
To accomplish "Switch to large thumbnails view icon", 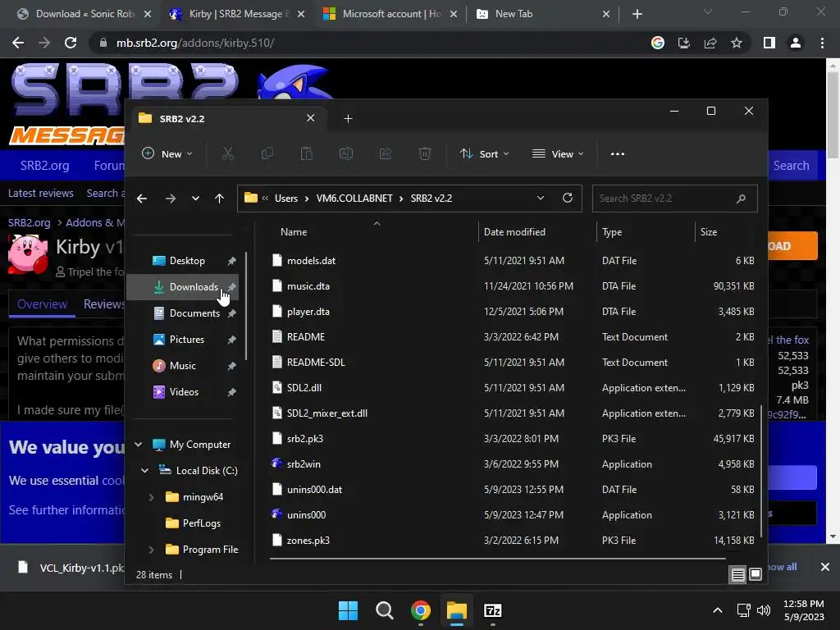I will [x=756, y=575].
